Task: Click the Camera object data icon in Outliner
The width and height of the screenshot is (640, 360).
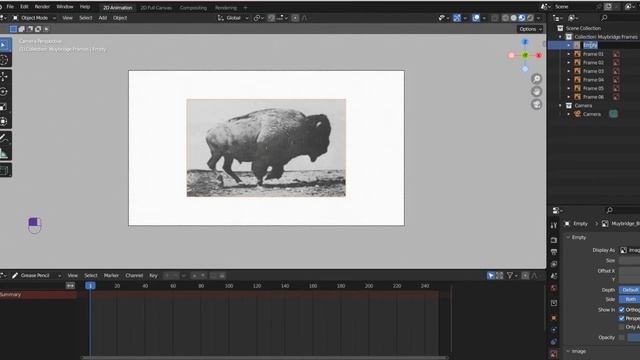Action: tap(613, 114)
